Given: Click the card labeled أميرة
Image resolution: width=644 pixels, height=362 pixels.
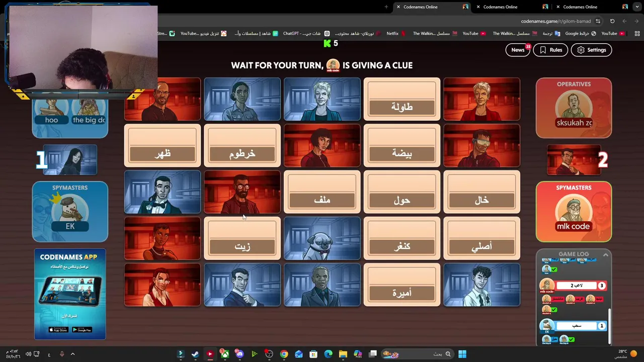Looking at the screenshot, I should point(401,285).
